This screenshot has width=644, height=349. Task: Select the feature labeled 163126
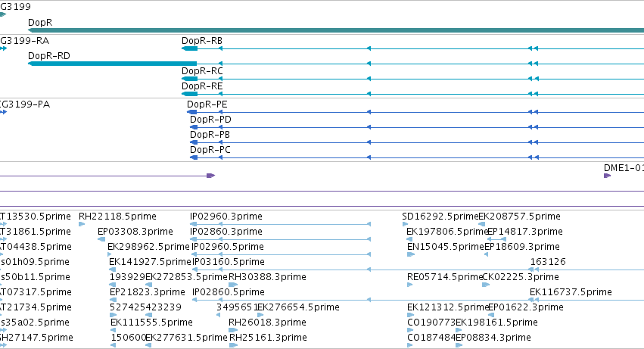pos(548,262)
